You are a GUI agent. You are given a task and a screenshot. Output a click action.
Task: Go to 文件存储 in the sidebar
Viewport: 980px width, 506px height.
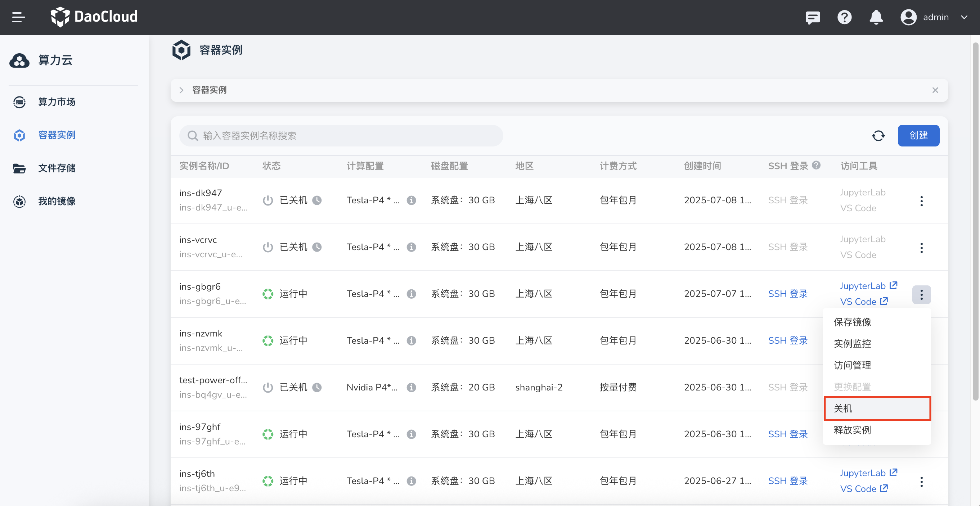(x=57, y=168)
